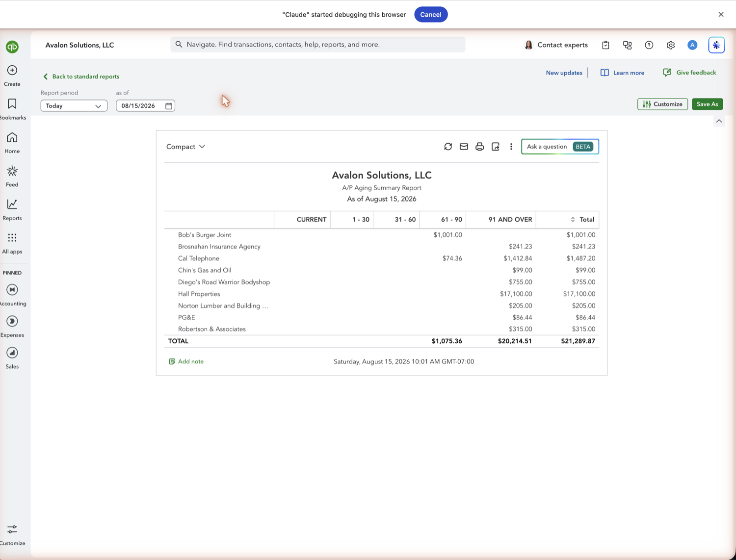Click the search magnifier icon
736x560 pixels.
pos(179,45)
